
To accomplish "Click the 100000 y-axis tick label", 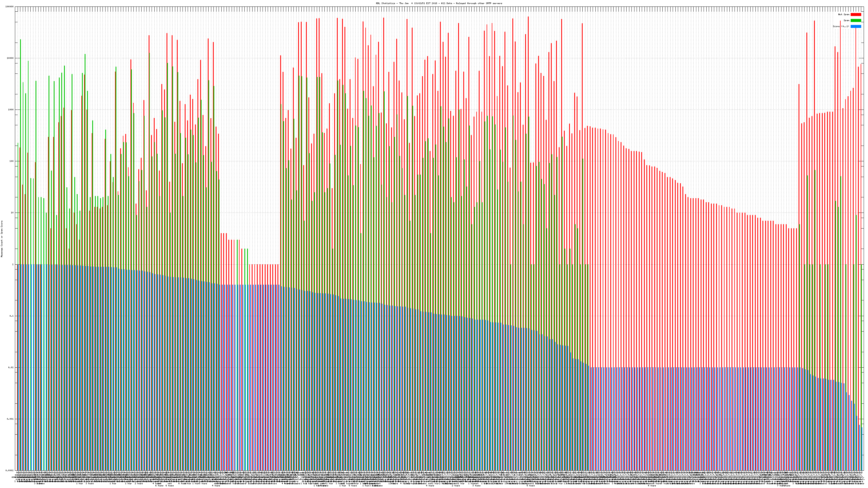I will 10,7.
